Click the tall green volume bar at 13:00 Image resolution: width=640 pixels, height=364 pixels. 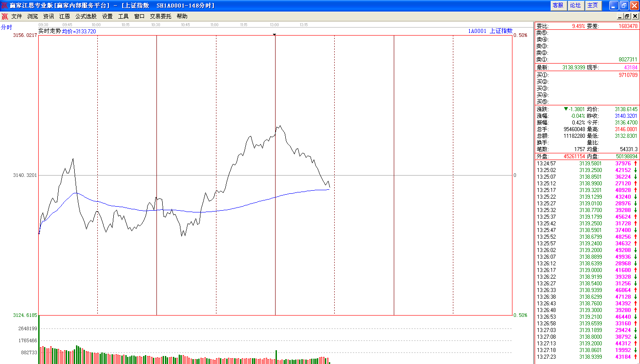(x=276, y=357)
